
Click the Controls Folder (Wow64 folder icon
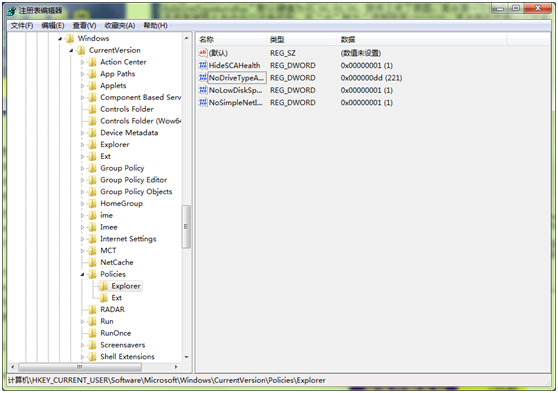[93, 121]
